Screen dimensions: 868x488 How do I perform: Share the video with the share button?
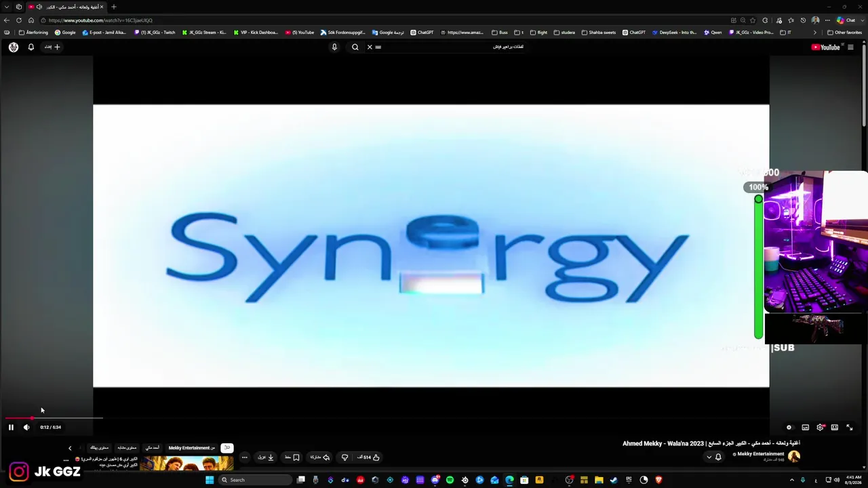pos(318,457)
